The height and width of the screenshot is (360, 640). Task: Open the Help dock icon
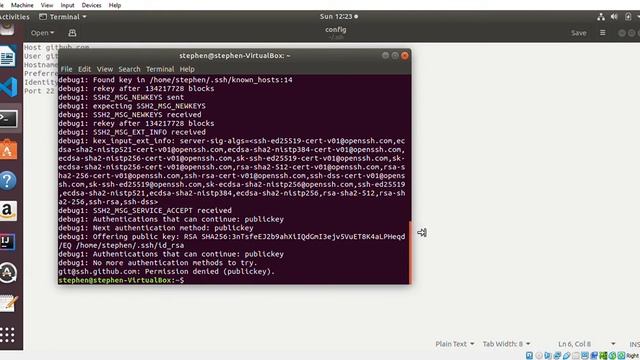(8, 180)
